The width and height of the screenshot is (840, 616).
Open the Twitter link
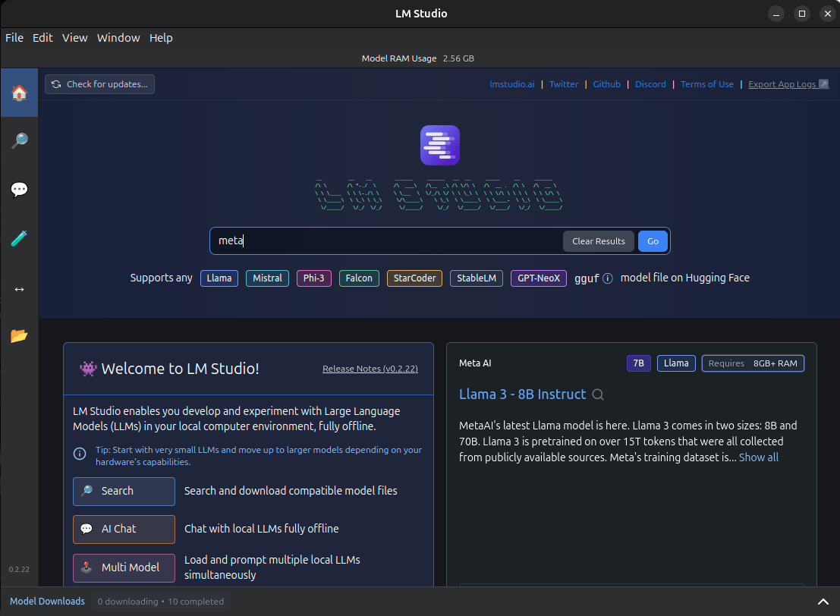coord(564,84)
